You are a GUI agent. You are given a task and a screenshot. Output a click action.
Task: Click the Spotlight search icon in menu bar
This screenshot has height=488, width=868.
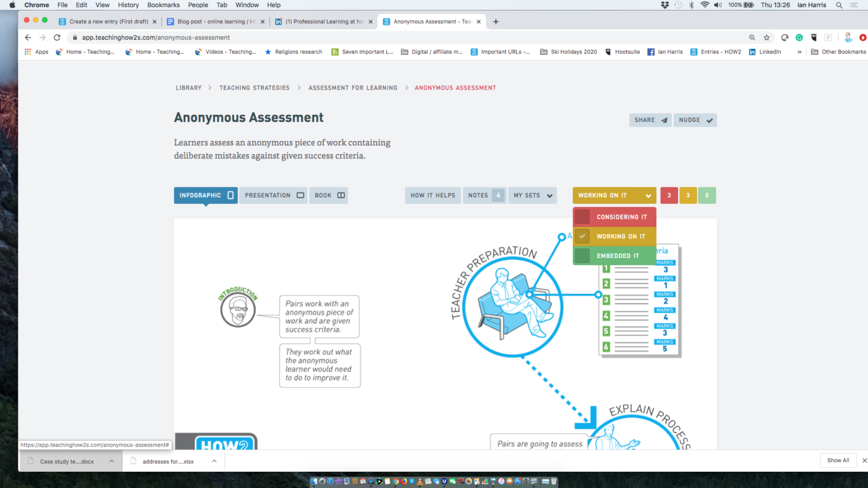click(839, 5)
